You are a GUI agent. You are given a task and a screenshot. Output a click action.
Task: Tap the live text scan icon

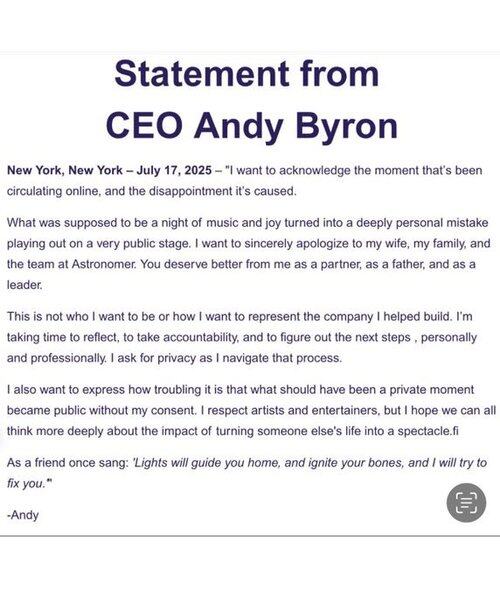tap(466, 503)
